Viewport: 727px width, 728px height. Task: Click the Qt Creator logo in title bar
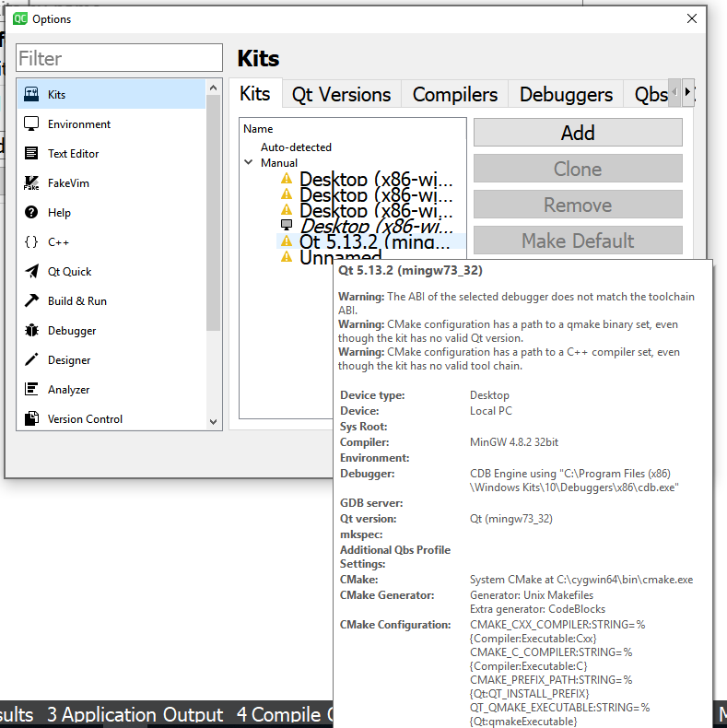click(x=20, y=18)
